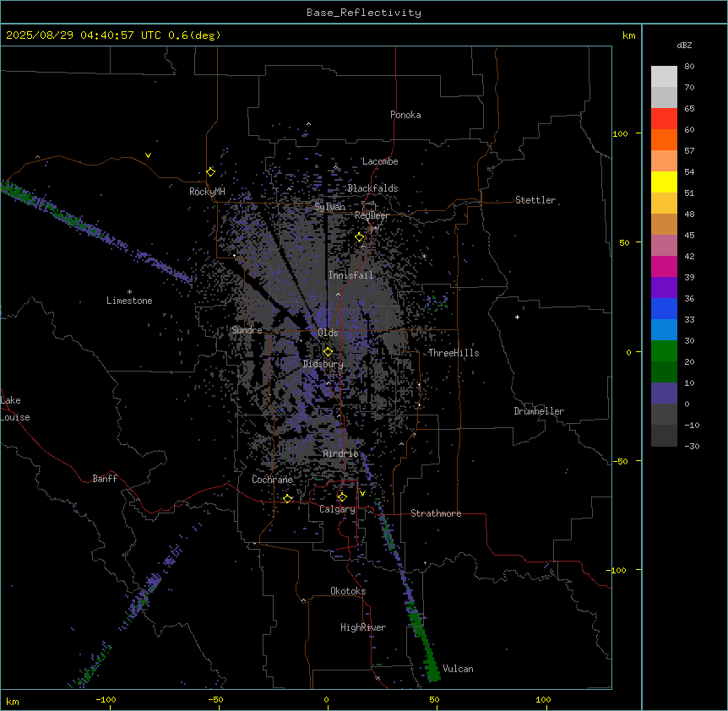Viewport: 728px width, 711px height.
Task: Click the 100 tick label on the right axis
Action: point(620,133)
